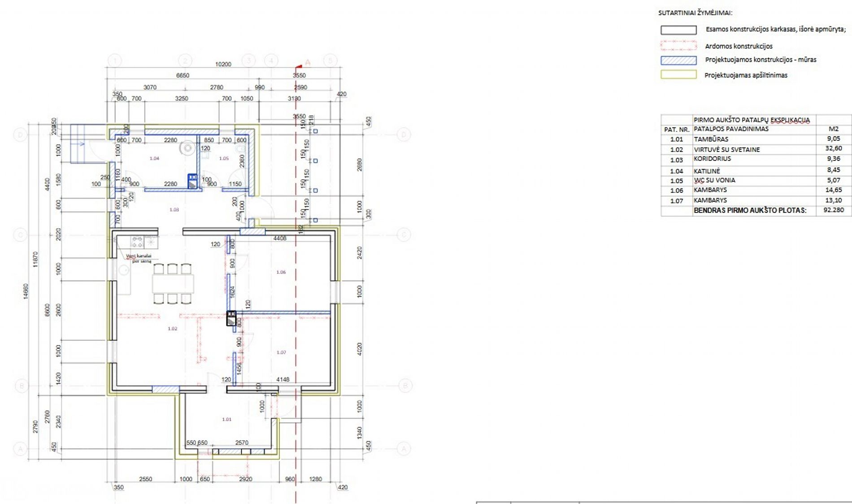The height and width of the screenshot is (504, 852).
Task: Click the round boiler symbol in room 1.04
Action: [x=187, y=148]
